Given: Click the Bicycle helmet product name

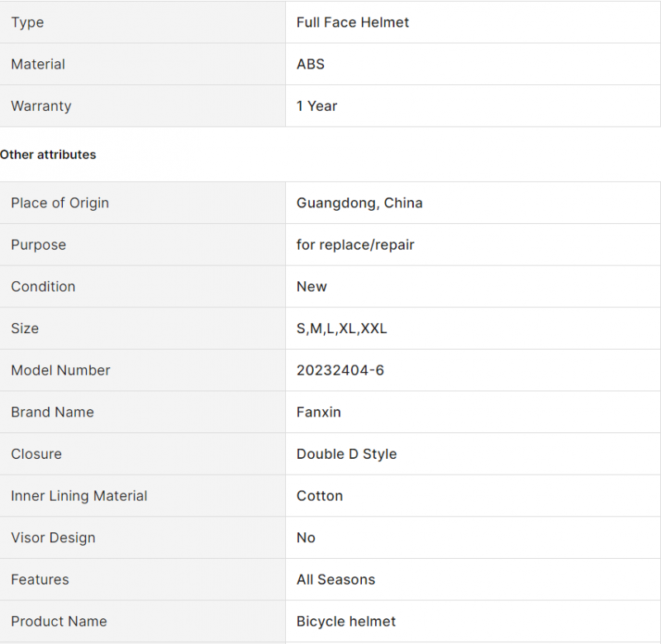Looking at the screenshot, I should (345, 621).
